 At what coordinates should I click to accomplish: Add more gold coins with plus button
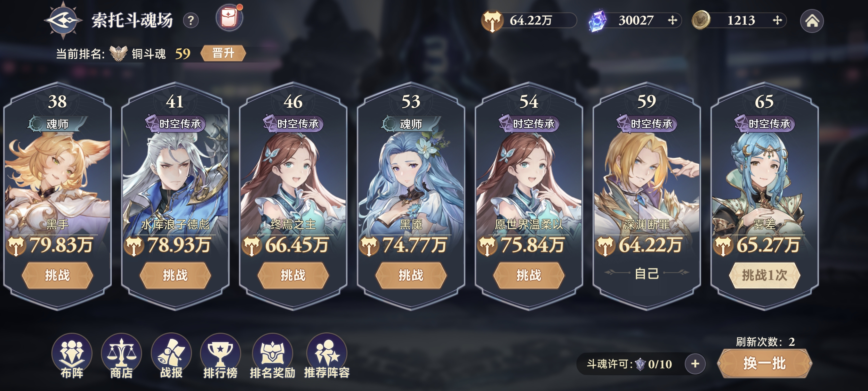tap(777, 21)
